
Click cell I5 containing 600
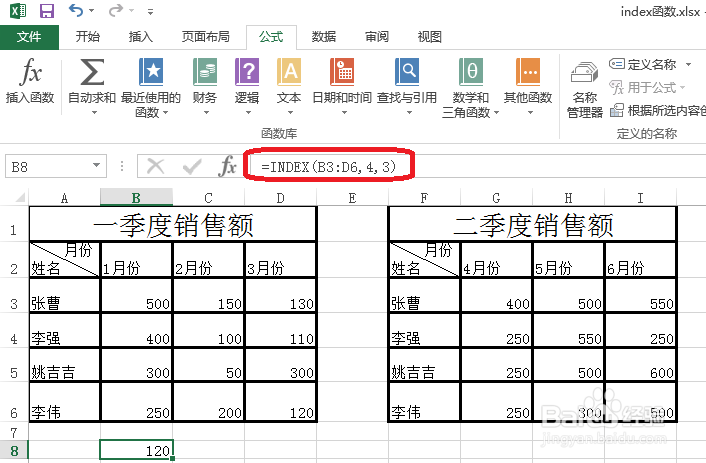tap(640, 365)
